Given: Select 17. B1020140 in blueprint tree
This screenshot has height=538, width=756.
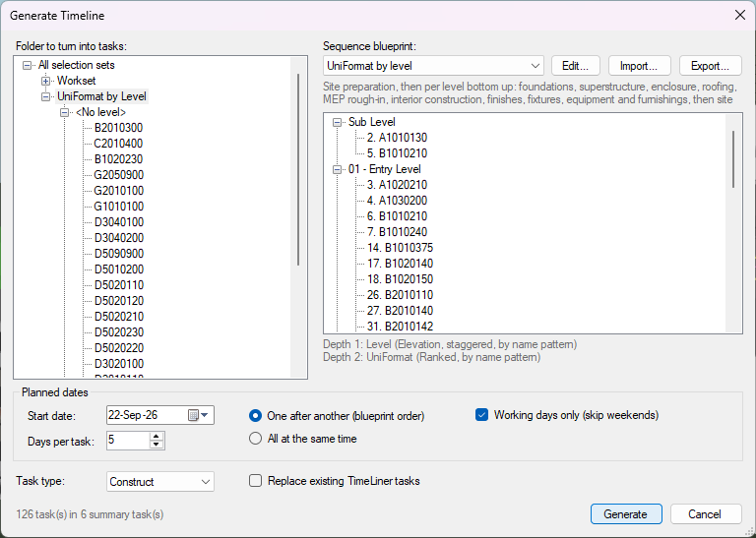Looking at the screenshot, I should tap(400, 264).
